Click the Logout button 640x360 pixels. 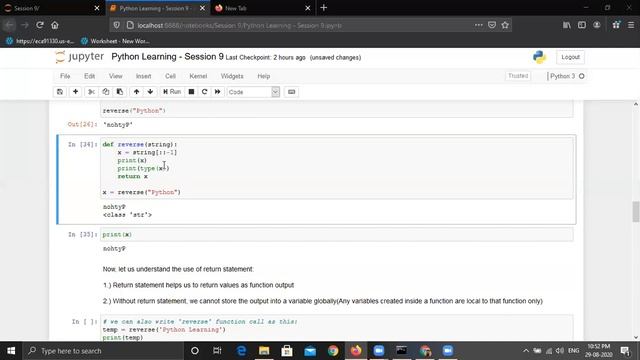tap(570, 57)
